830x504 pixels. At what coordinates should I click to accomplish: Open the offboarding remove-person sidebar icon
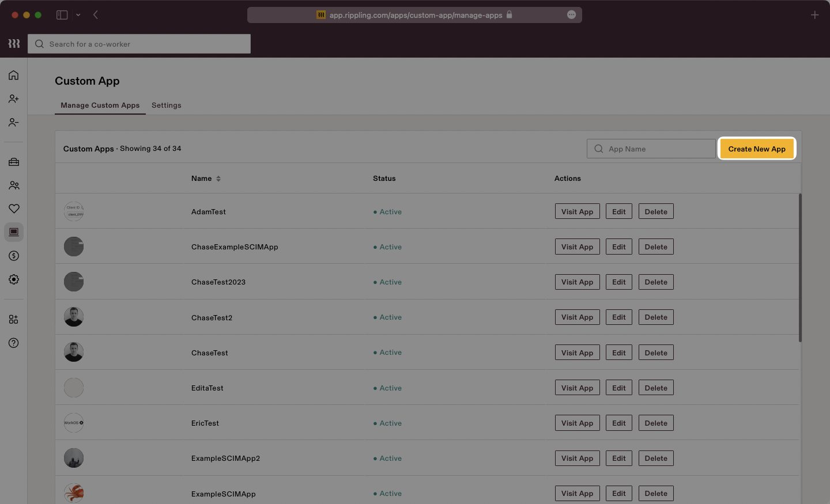pyautogui.click(x=13, y=122)
